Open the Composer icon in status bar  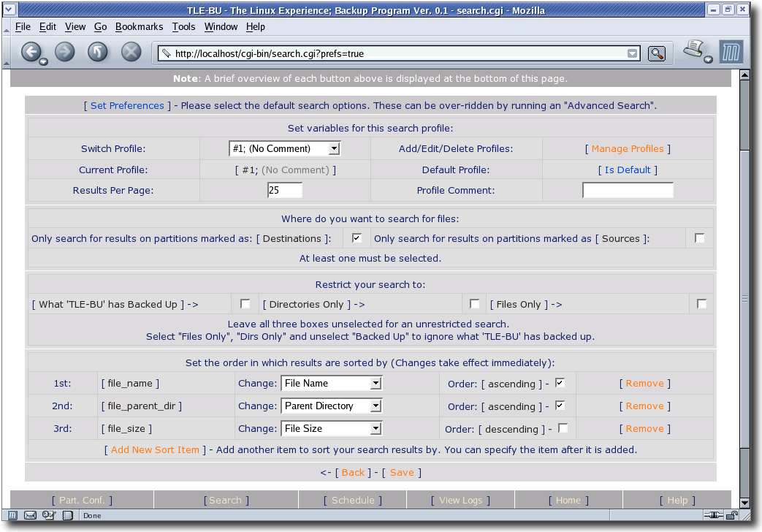click(x=49, y=515)
